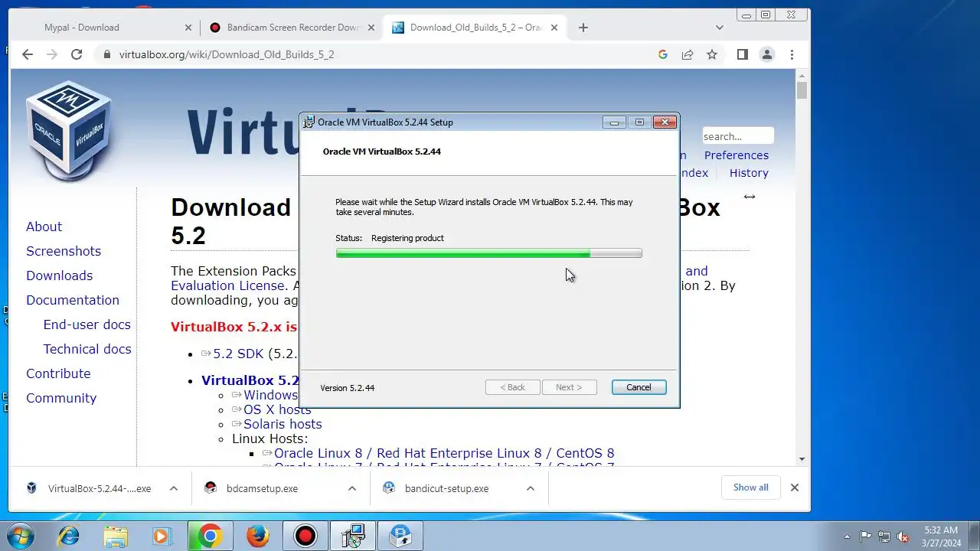
Task: Open the About link in sidebar
Action: 44,227
